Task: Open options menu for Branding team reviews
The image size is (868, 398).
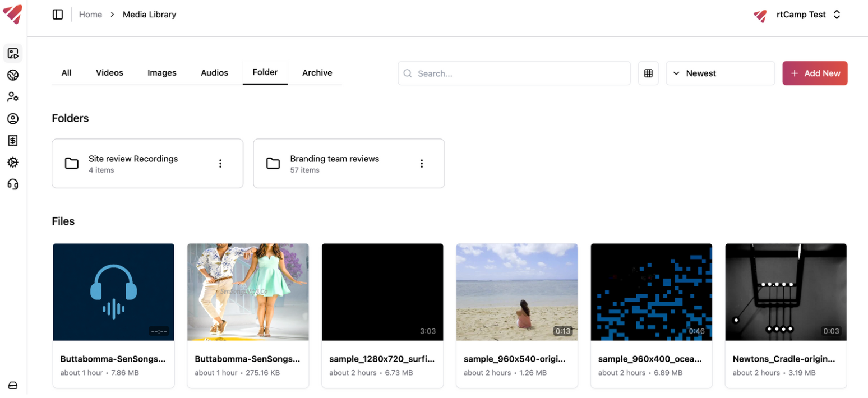Action: (422, 163)
